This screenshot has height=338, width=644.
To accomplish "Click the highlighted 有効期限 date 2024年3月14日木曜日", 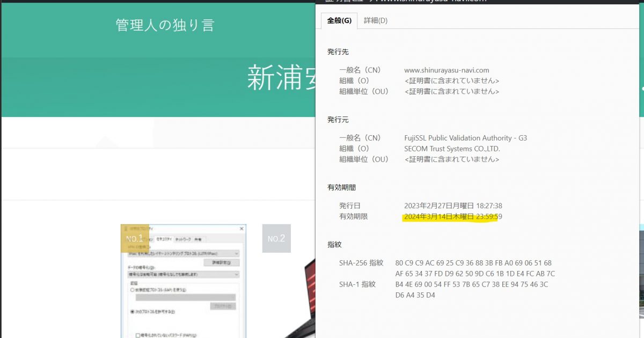I will point(439,216).
